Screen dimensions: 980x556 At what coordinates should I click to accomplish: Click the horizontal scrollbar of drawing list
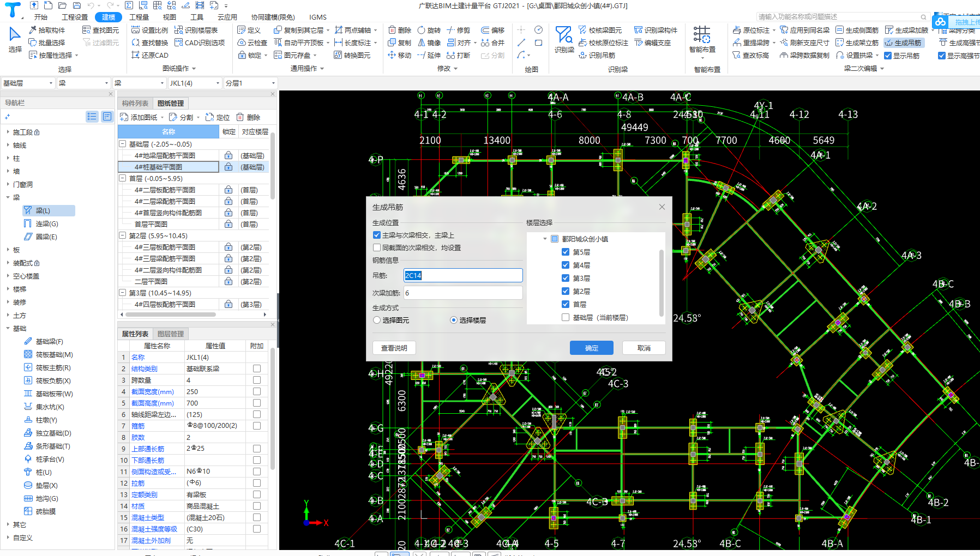[x=170, y=315]
